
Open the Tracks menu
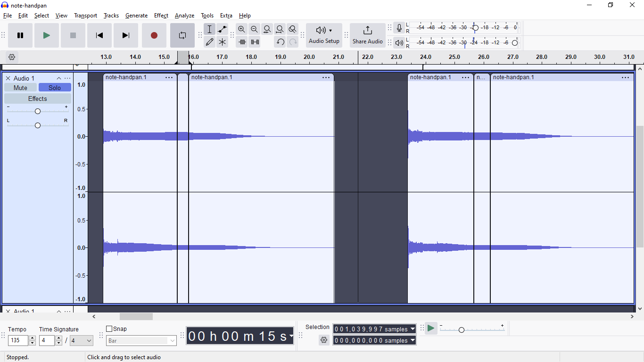(111, 16)
